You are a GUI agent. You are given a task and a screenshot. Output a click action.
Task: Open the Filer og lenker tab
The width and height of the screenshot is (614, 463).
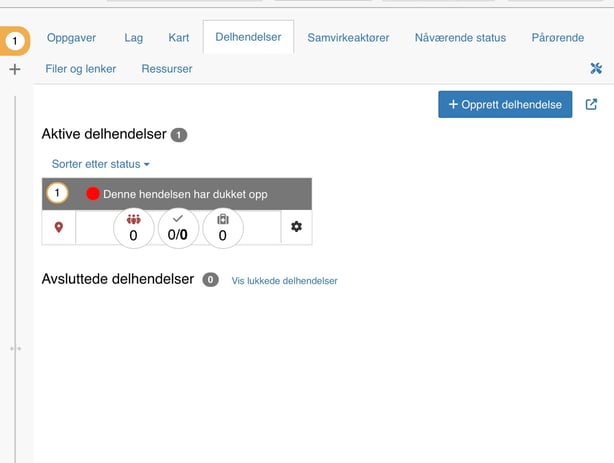pos(81,69)
